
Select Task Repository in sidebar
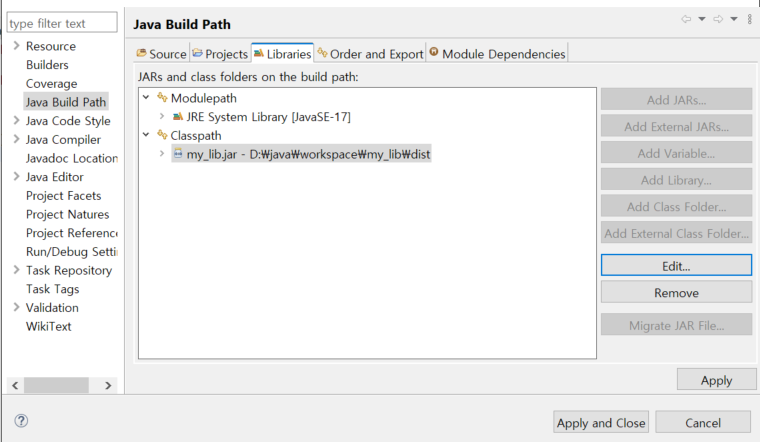pos(69,270)
